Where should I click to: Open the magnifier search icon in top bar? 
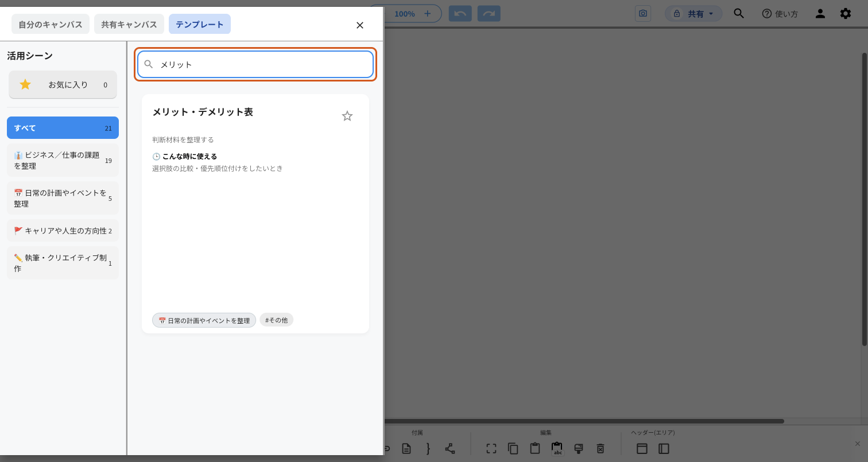pos(739,14)
